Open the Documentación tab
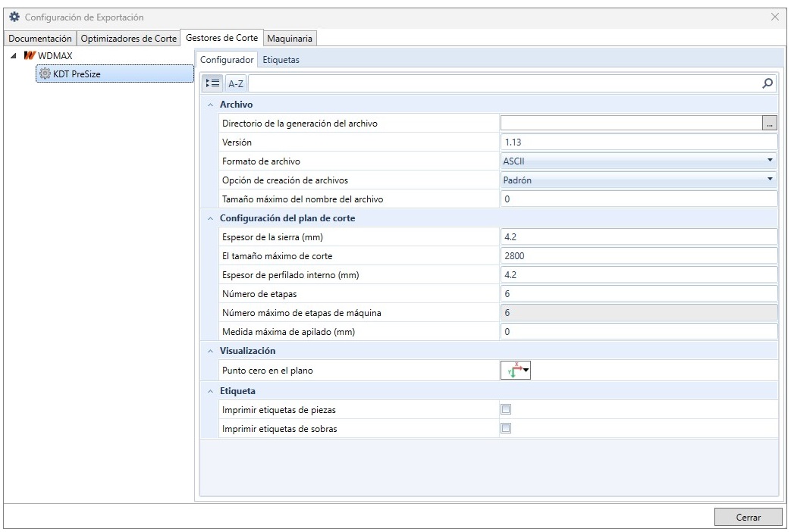 click(x=40, y=39)
